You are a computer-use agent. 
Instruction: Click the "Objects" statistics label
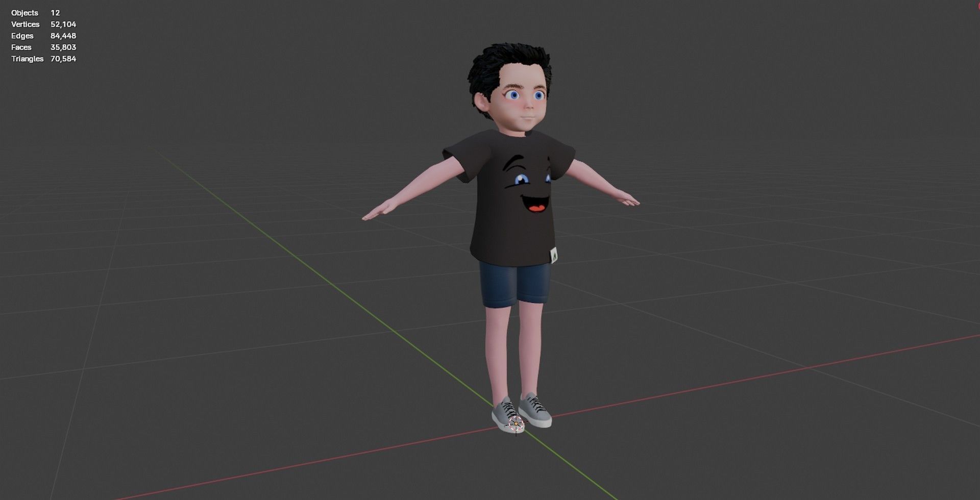(x=24, y=13)
